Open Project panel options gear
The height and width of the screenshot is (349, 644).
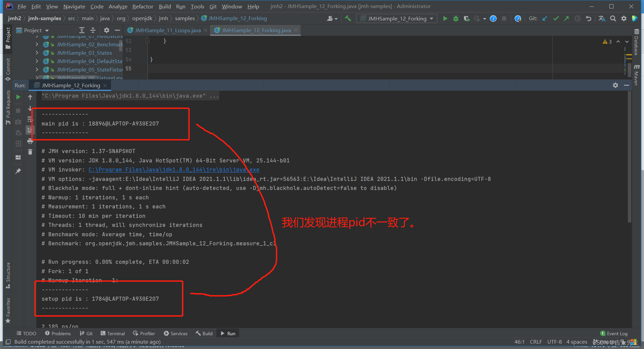click(107, 30)
